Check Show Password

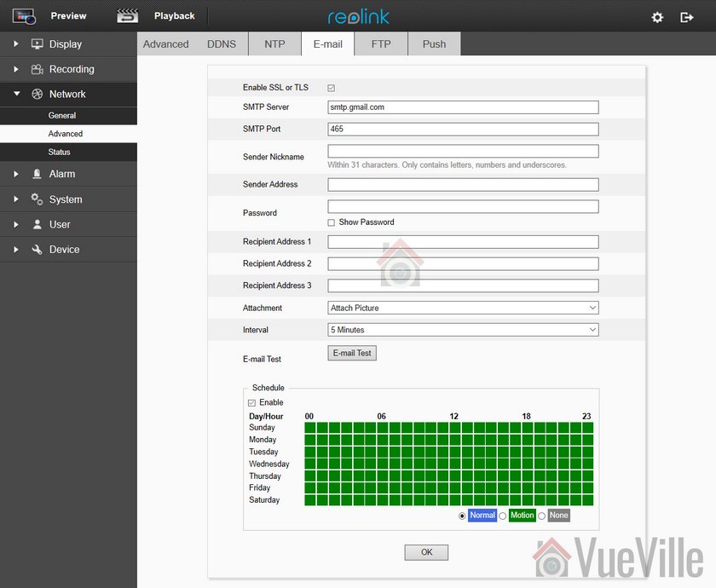click(331, 222)
